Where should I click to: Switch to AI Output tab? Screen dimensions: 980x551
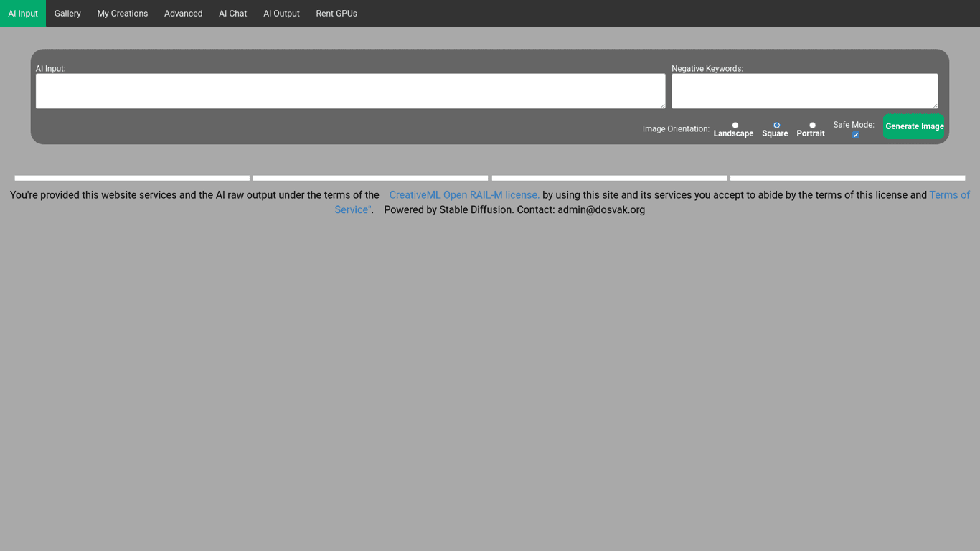click(x=281, y=13)
